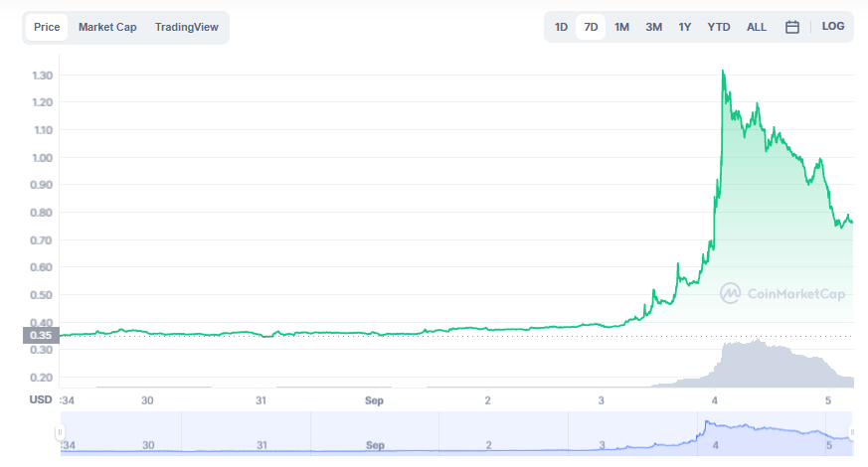868x467 pixels.
Task: Select the 7D time range
Action: 591,27
